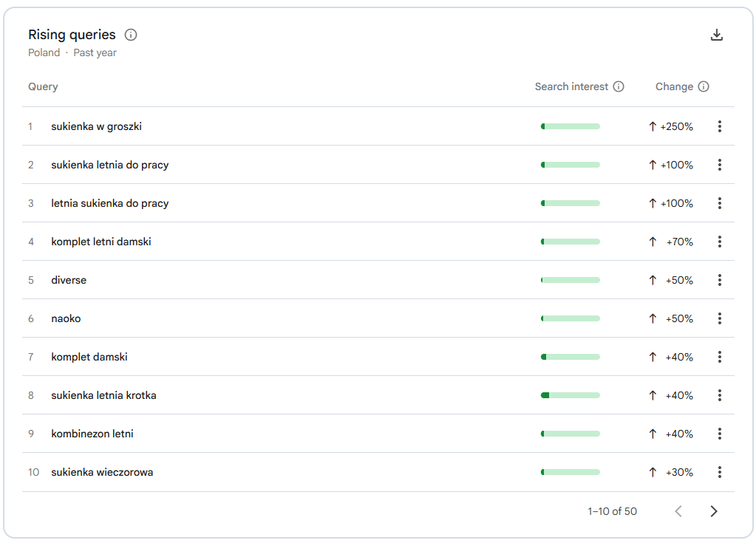Select the query sukienka letnia do pracy

(110, 165)
